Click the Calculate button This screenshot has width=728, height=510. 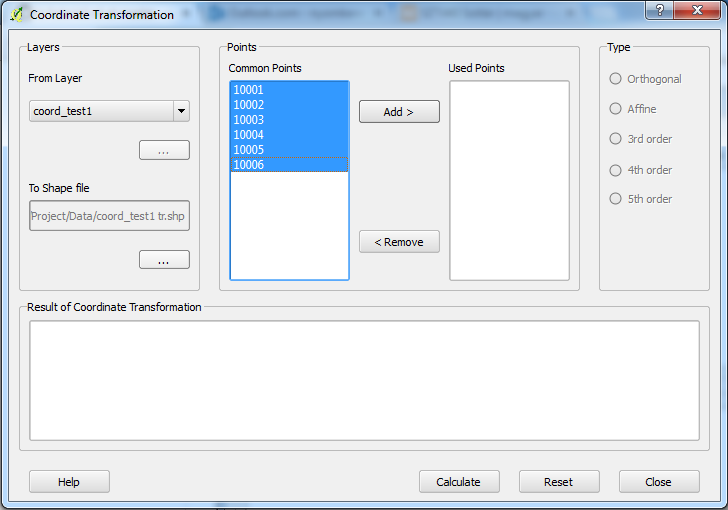[x=458, y=482]
